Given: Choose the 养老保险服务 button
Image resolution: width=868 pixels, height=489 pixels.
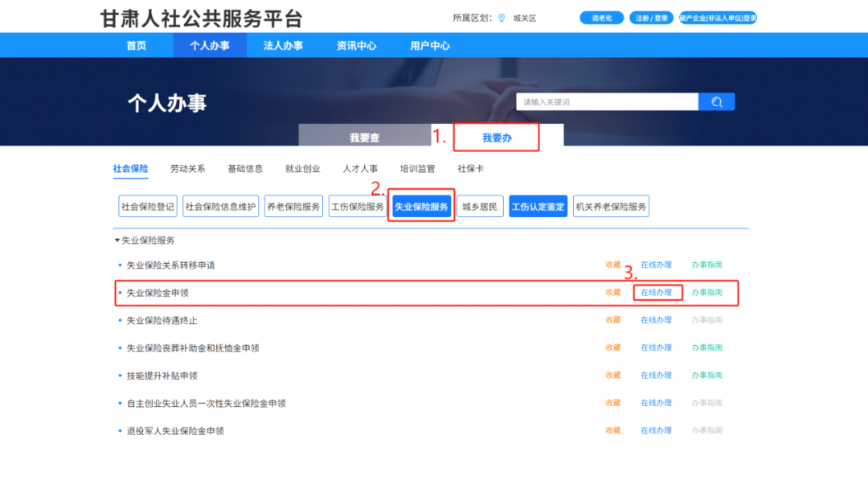Looking at the screenshot, I should click(x=293, y=207).
